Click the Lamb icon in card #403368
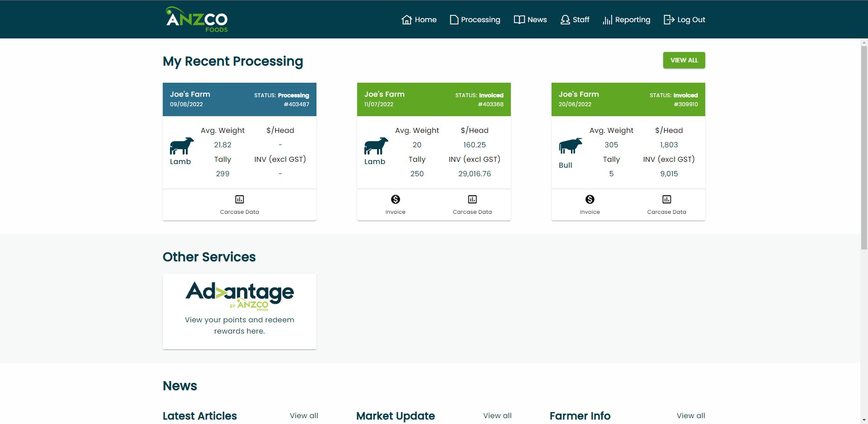This screenshot has height=424, width=868. (x=376, y=146)
